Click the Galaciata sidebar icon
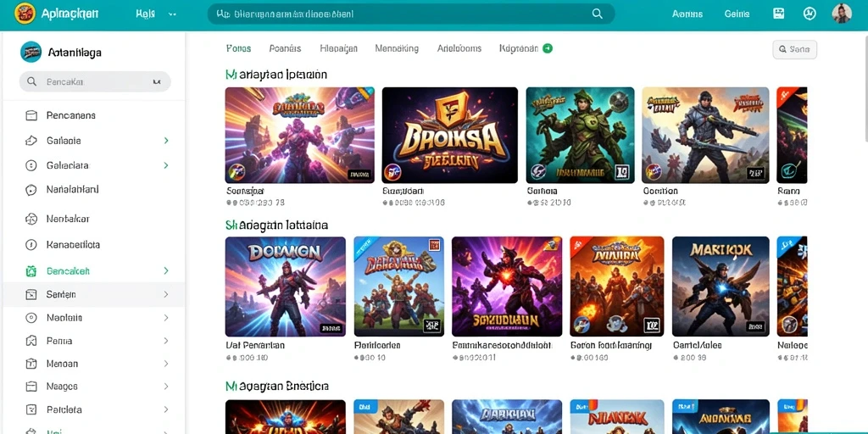The image size is (868, 434). point(31,165)
